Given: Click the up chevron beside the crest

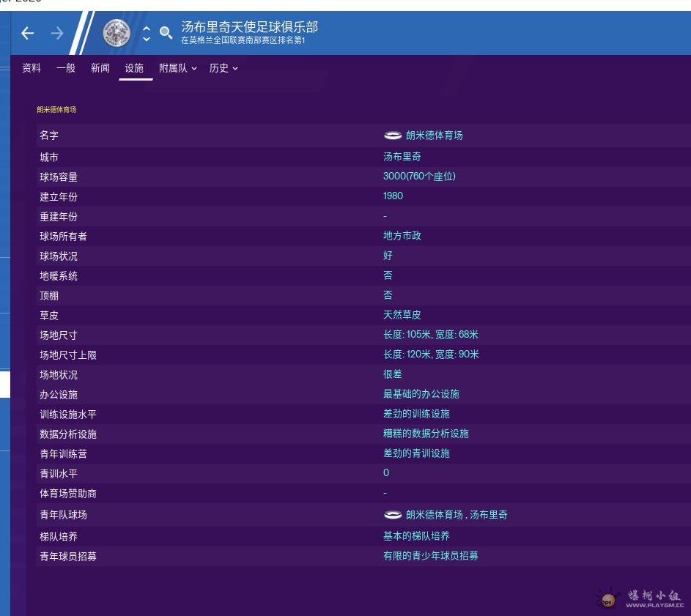Looking at the screenshot, I should (147, 29).
